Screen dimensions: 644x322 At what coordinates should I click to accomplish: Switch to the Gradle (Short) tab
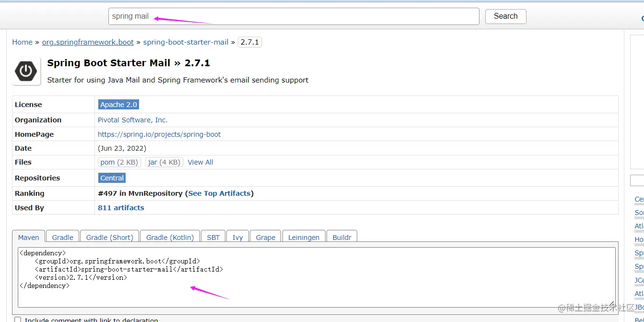click(x=110, y=237)
